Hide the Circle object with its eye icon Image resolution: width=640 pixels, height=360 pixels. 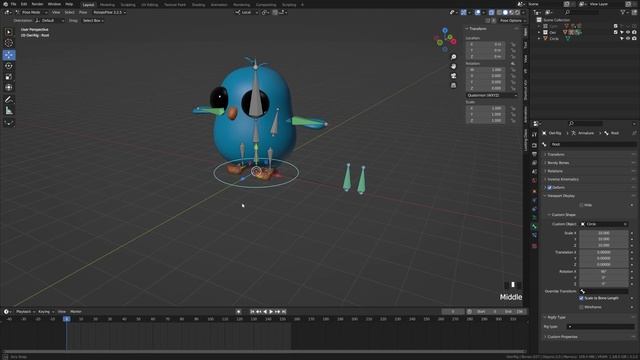click(628, 38)
